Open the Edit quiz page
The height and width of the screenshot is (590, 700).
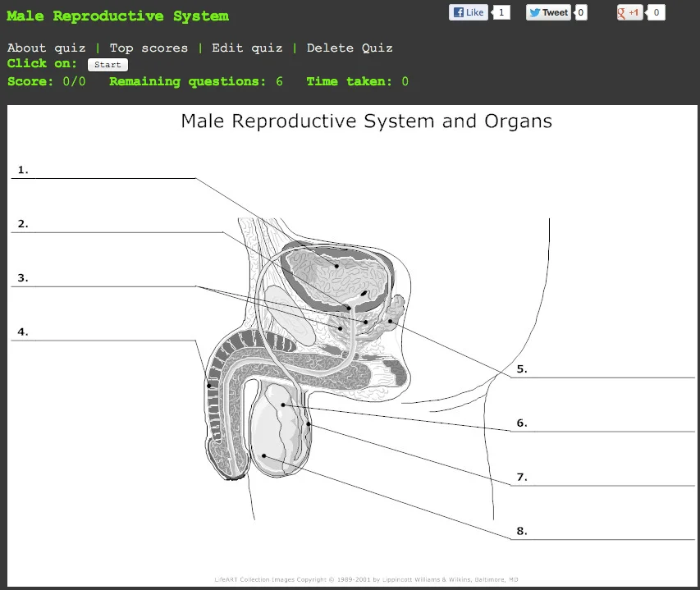(247, 48)
